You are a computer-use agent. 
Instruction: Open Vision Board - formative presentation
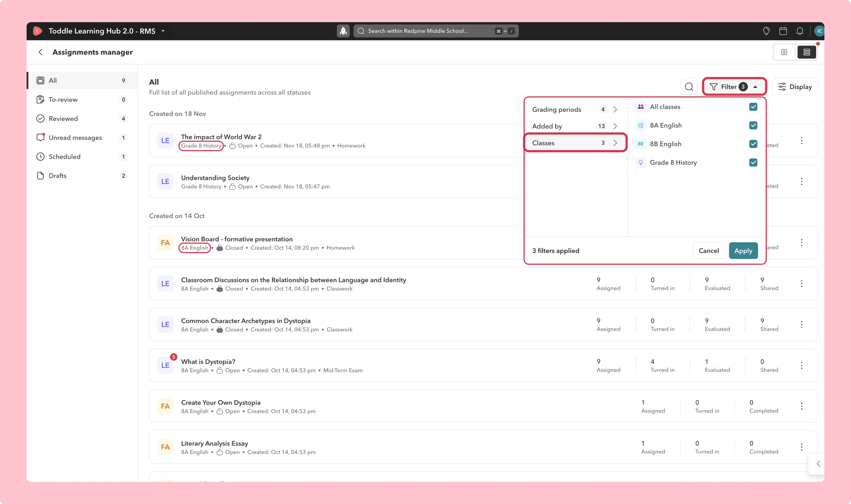(x=237, y=239)
